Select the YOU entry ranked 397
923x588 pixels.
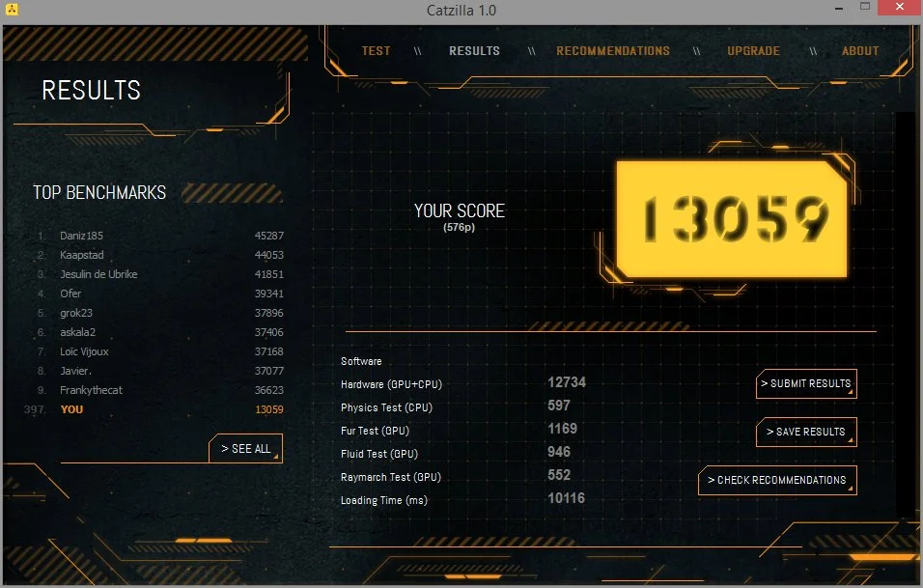pyautogui.click(x=154, y=409)
